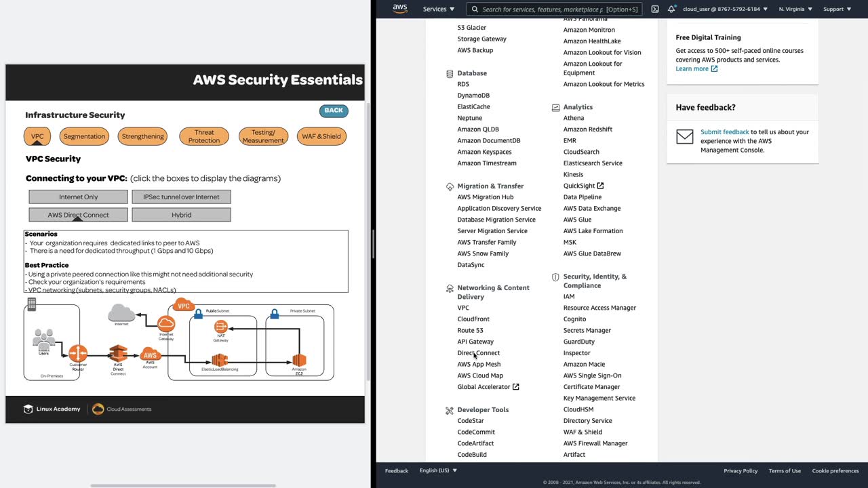Screen dimensions: 868x488
Task: Show the IPSec tunnel over Internet diagram
Action: [x=181, y=197]
